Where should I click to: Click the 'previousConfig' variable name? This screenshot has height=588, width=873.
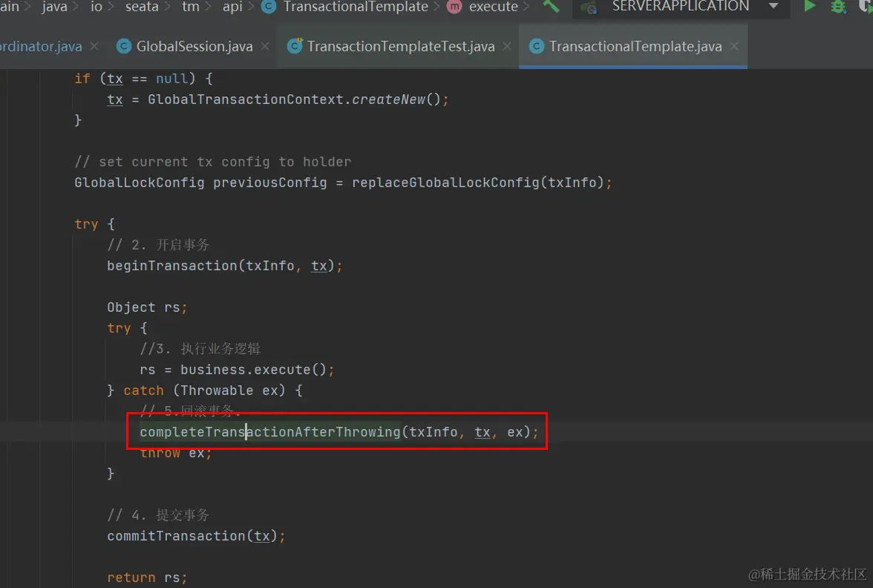(270, 183)
